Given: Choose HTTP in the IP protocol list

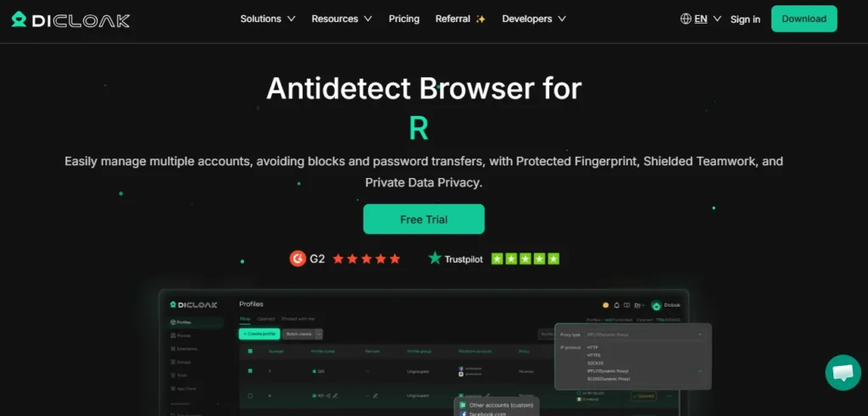Looking at the screenshot, I should tap(593, 347).
